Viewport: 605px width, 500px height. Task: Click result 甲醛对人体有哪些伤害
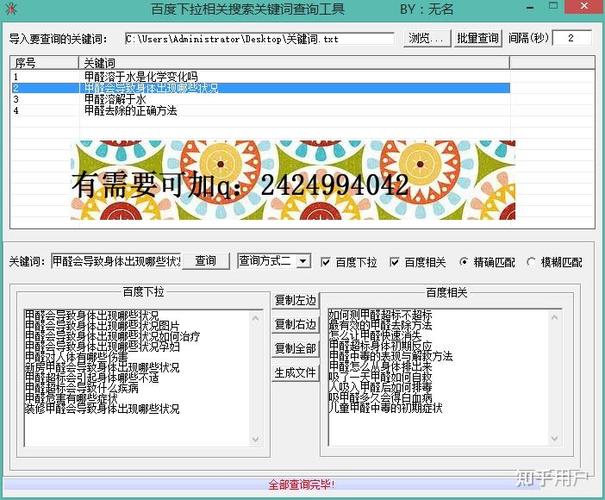coord(76,356)
